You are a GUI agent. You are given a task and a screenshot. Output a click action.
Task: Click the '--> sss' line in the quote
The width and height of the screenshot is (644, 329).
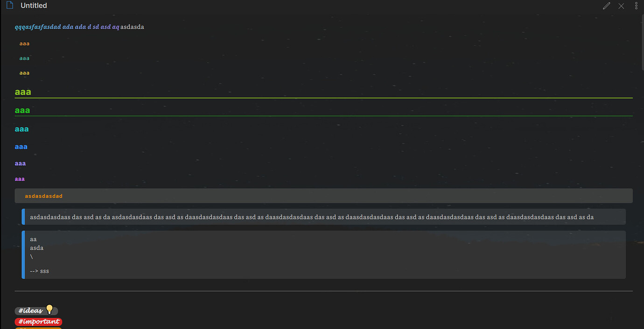coord(40,271)
